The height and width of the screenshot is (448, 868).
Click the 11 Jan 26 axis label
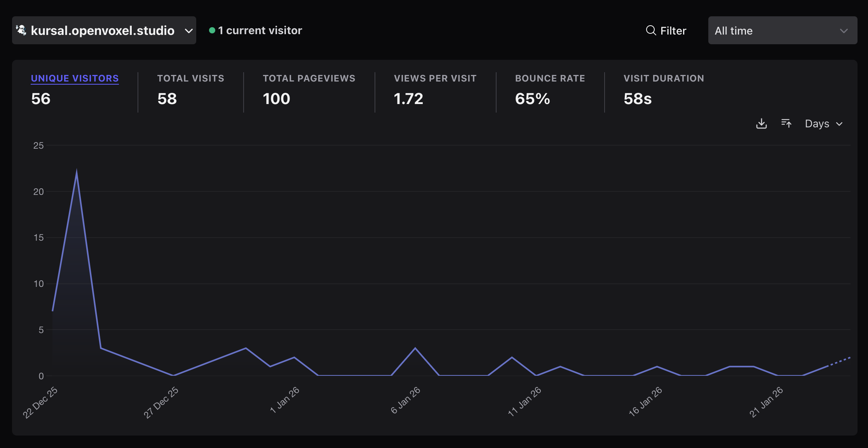click(x=525, y=401)
